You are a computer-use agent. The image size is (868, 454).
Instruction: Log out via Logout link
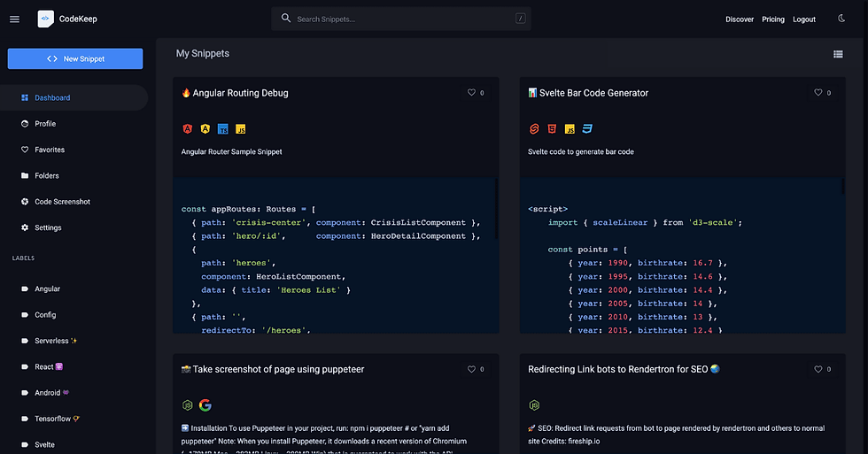[x=804, y=19]
